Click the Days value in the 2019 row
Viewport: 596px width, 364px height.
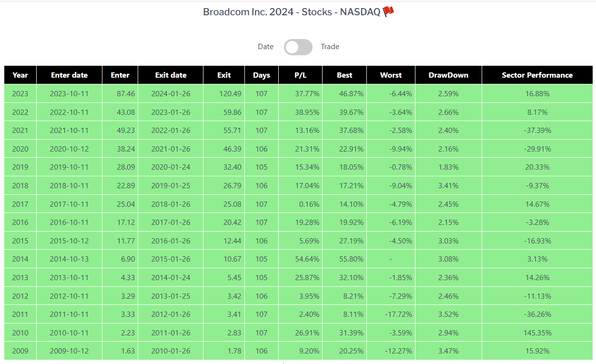pyautogui.click(x=262, y=167)
